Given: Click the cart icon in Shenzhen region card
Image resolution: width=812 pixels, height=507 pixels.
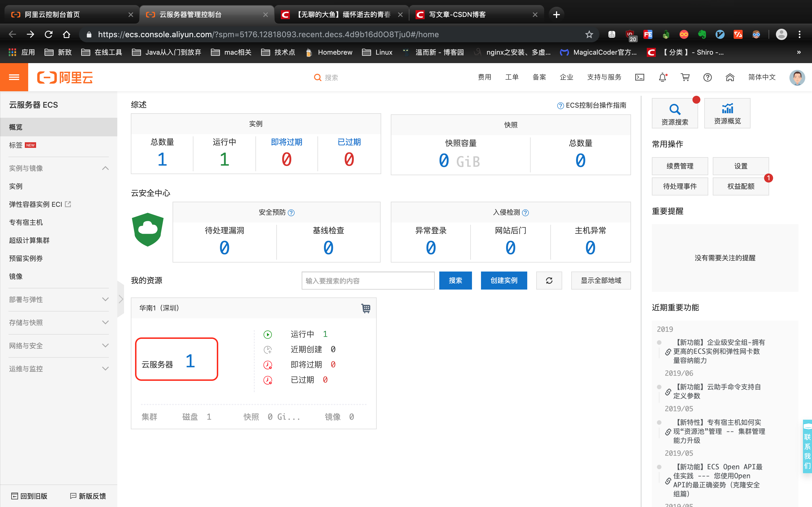Looking at the screenshot, I should (366, 308).
